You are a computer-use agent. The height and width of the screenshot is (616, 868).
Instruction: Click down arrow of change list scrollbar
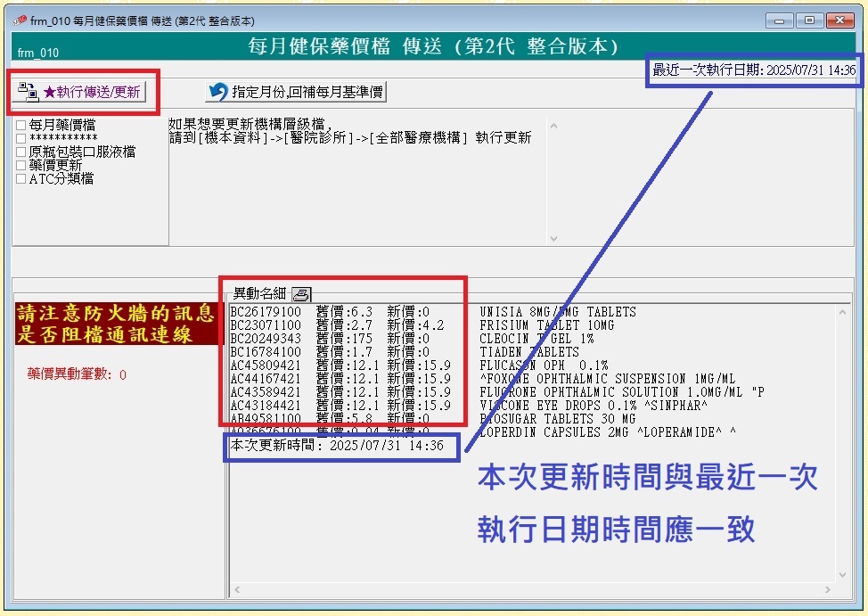point(842,575)
